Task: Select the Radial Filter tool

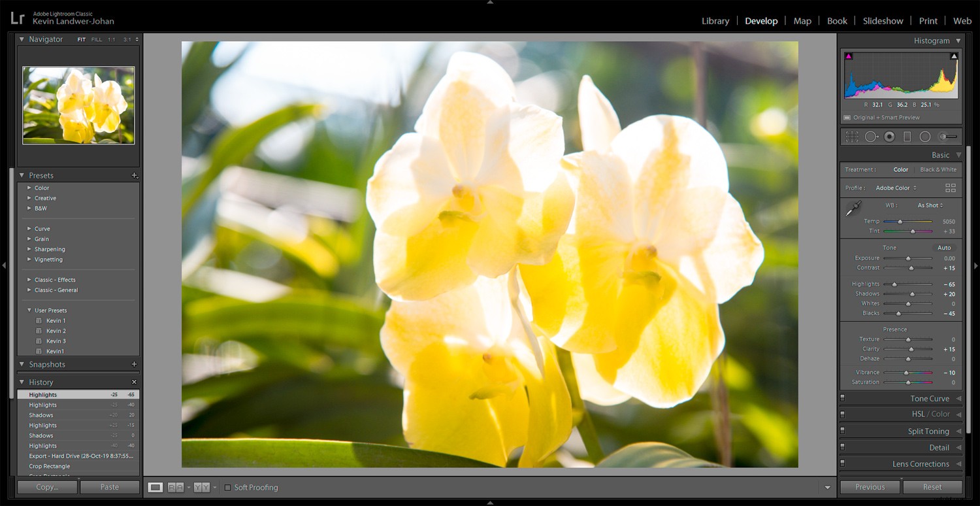Action: tap(925, 136)
